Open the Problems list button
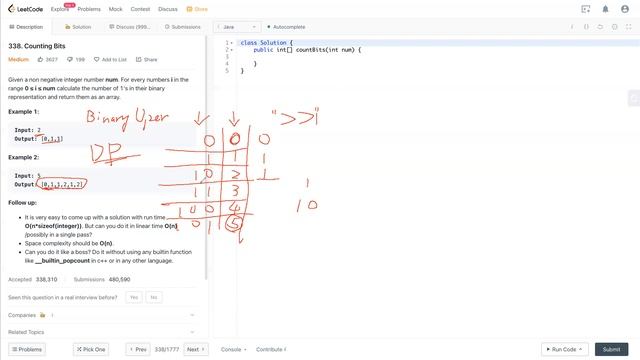The height and width of the screenshot is (360, 640). tap(27, 349)
